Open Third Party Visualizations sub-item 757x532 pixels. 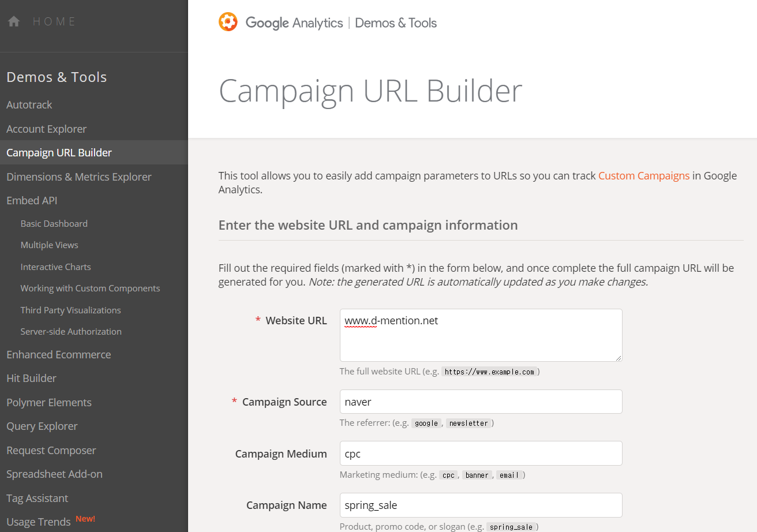tap(71, 310)
